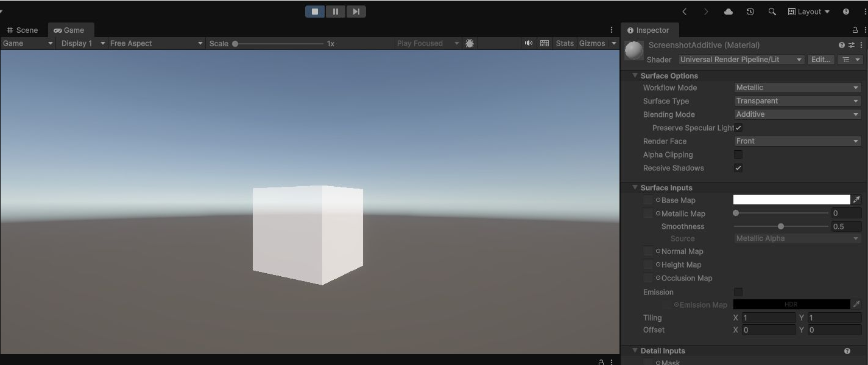The height and width of the screenshot is (365, 868).
Task: Open the Inspector panel options menu
Action: 864,30
